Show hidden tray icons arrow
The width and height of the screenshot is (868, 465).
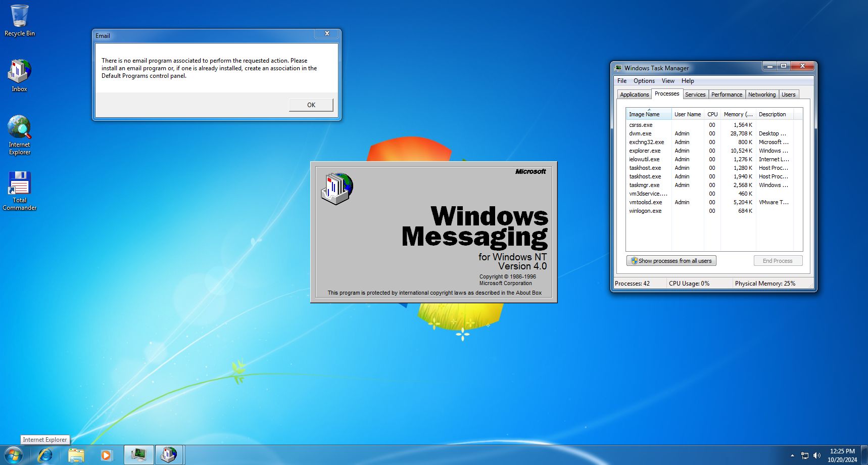point(792,455)
